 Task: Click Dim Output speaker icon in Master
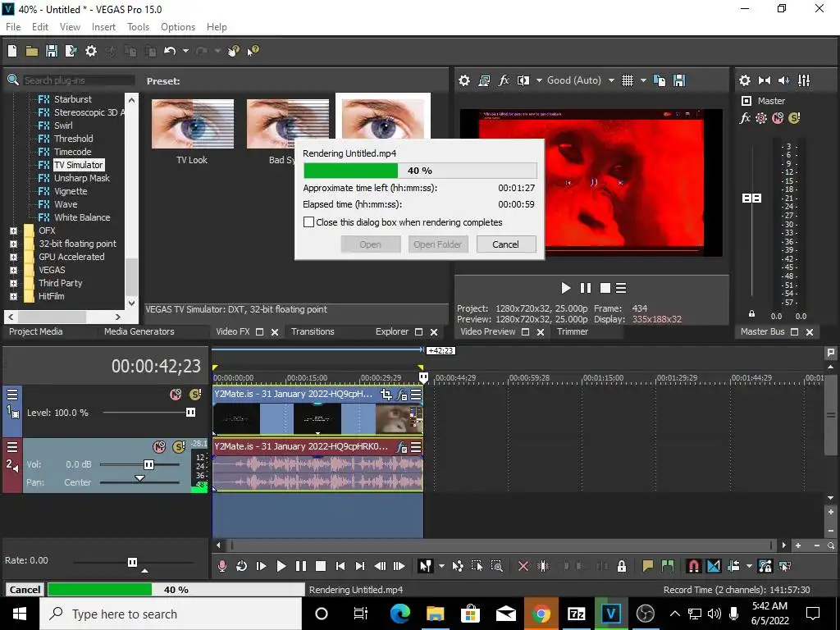click(x=783, y=80)
